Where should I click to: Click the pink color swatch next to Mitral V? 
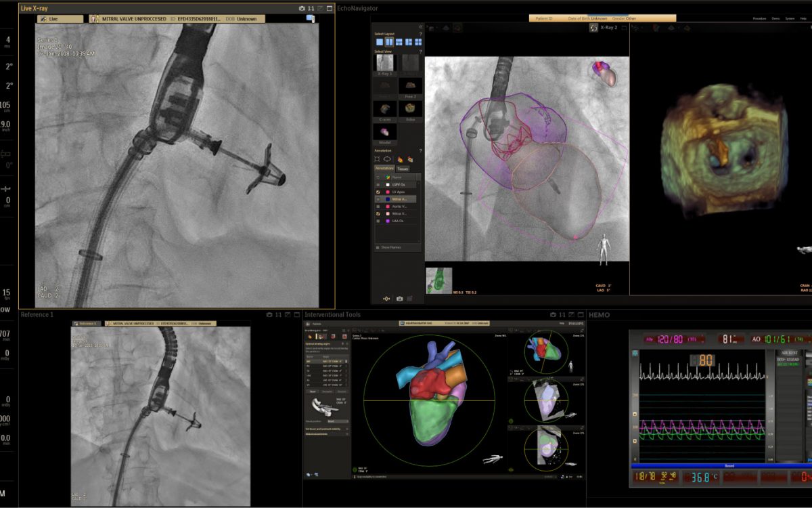click(x=389, y=213)
